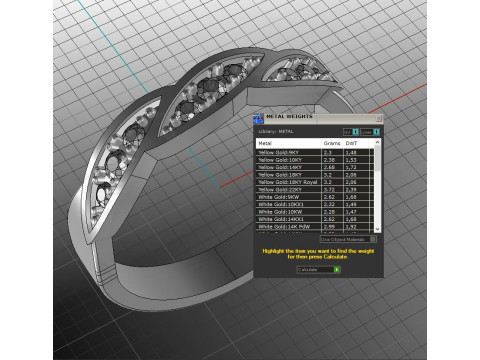Click the 3.72 grams value cell
480x360 pixels.
coord(332,189)
